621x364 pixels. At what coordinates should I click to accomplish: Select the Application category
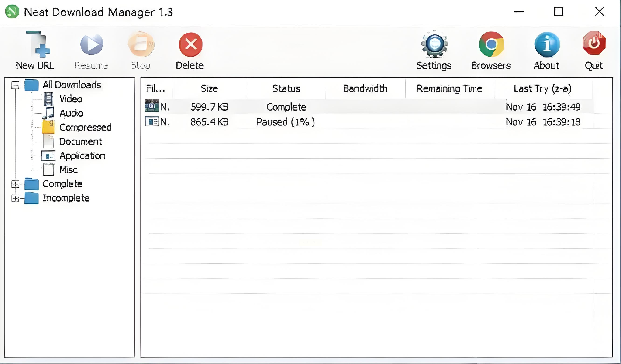(82, 156)
